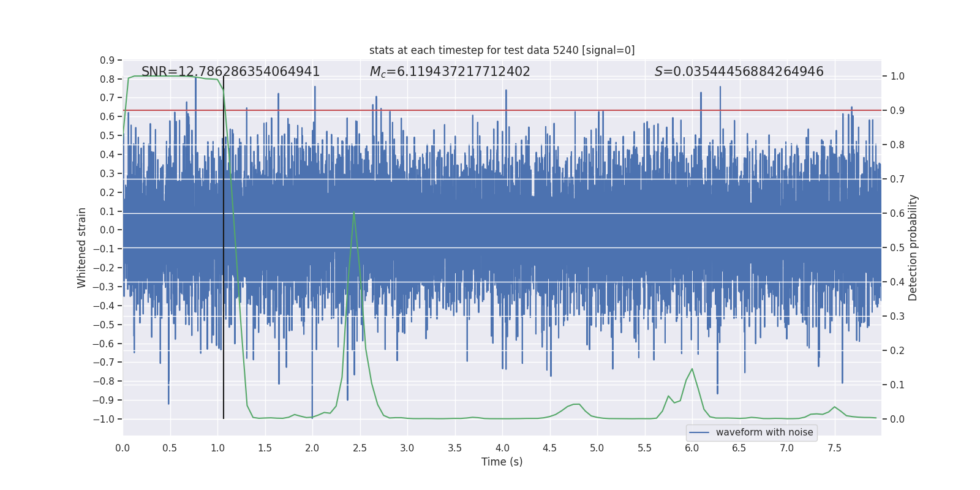Click x-axis tick label 2.0
980x490 pixels.
312,448
